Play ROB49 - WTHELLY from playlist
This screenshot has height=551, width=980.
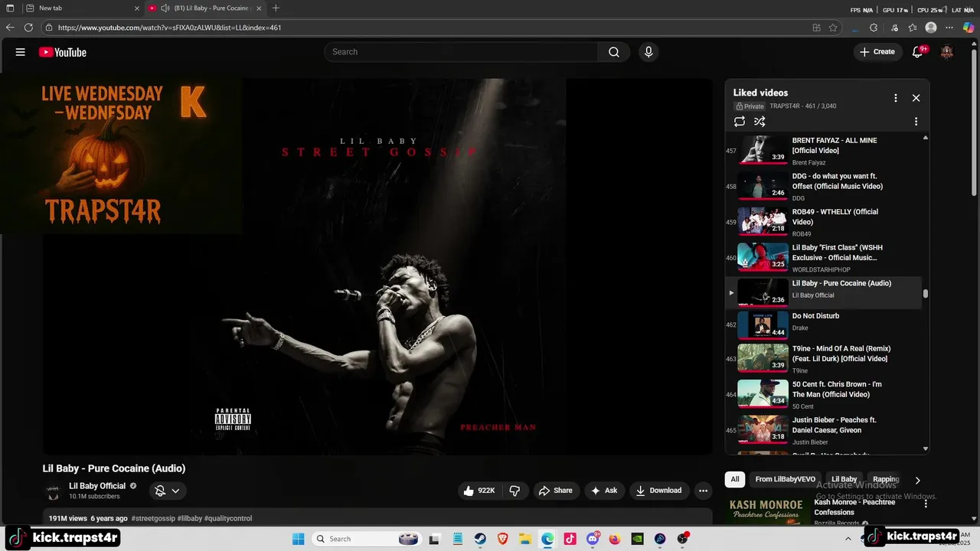coord(823,222)
